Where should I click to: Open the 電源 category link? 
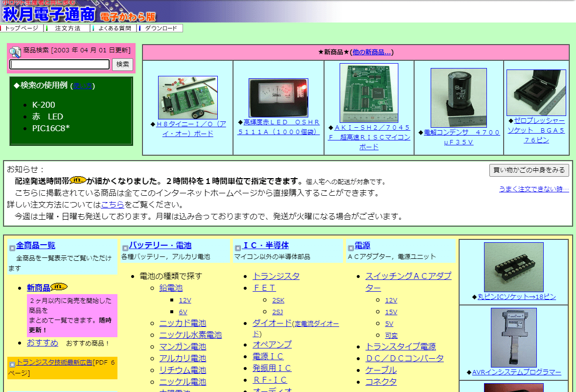(363, 245)
